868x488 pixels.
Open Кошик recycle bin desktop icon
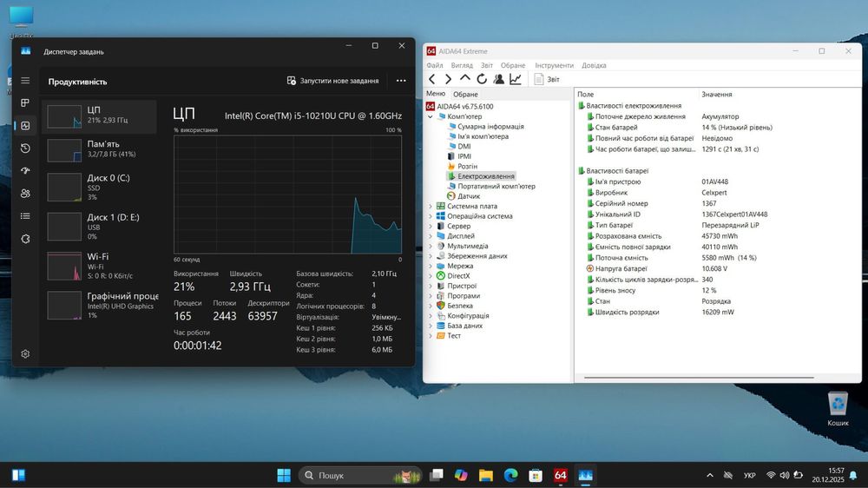pos(838,409)
